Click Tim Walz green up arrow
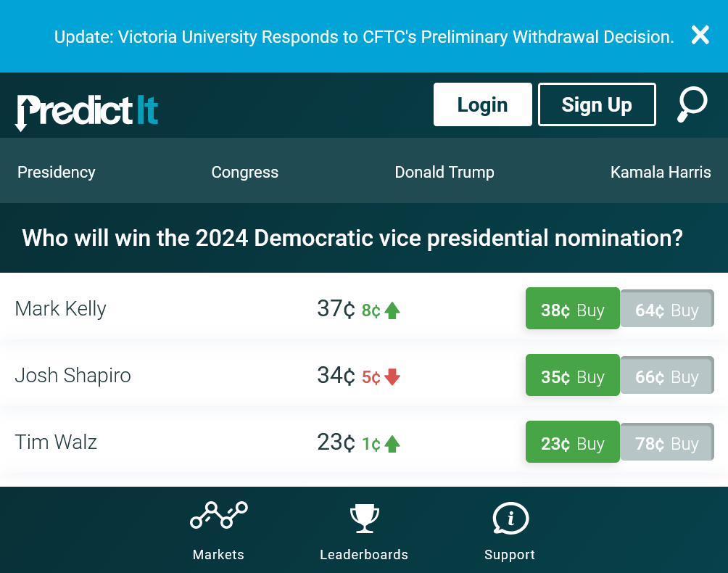728x573 pixels. click(x=392, y=444)
